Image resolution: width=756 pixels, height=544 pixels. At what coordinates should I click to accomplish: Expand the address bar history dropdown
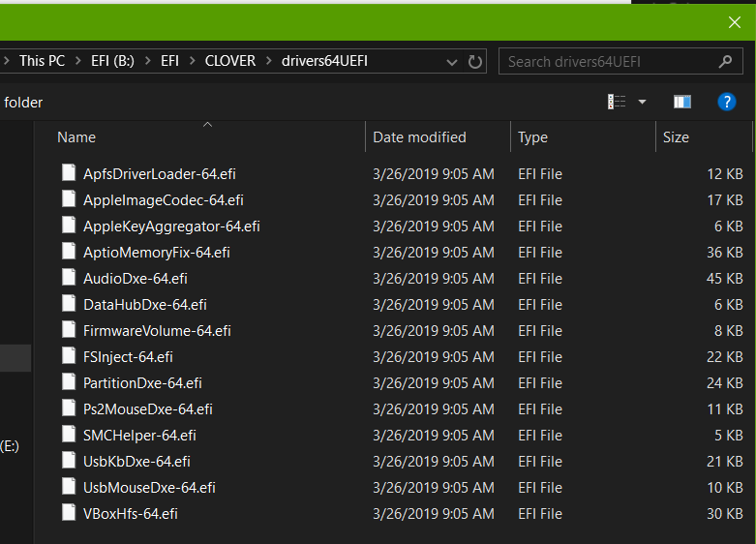(x=452, y=62)
